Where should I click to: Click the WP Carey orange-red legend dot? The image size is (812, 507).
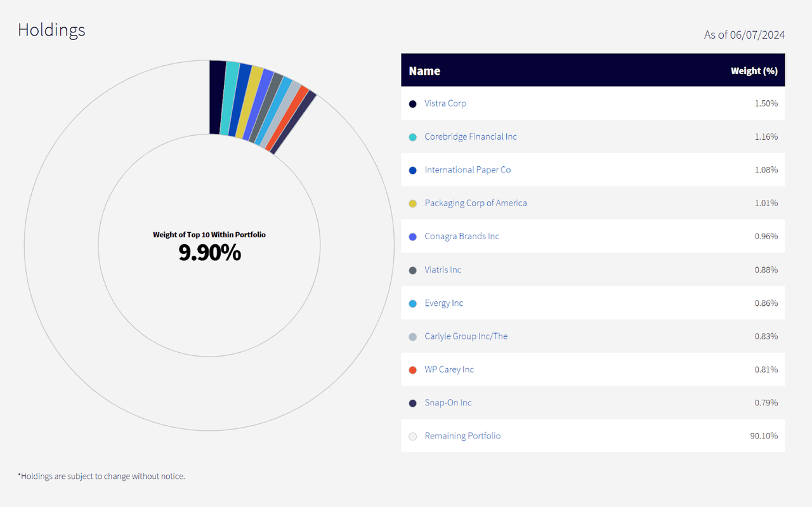(412, 370)
